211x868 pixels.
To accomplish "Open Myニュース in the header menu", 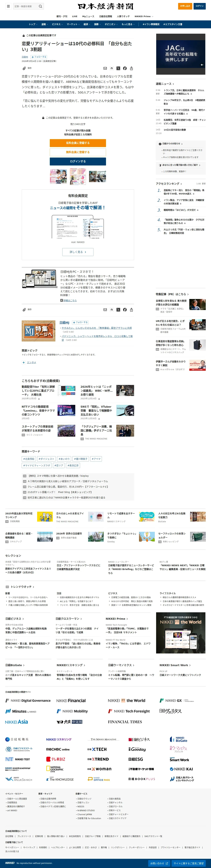I will (x=88, y=16).
